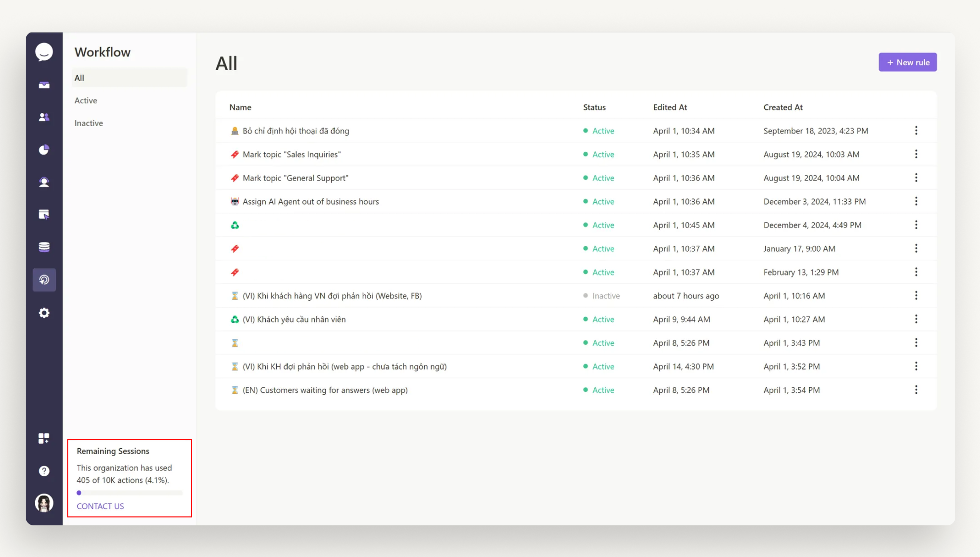The image size is (980, 557).
Task: Click the Inactive status of the VN waiting rule
Action: click(x=605, y=295)
